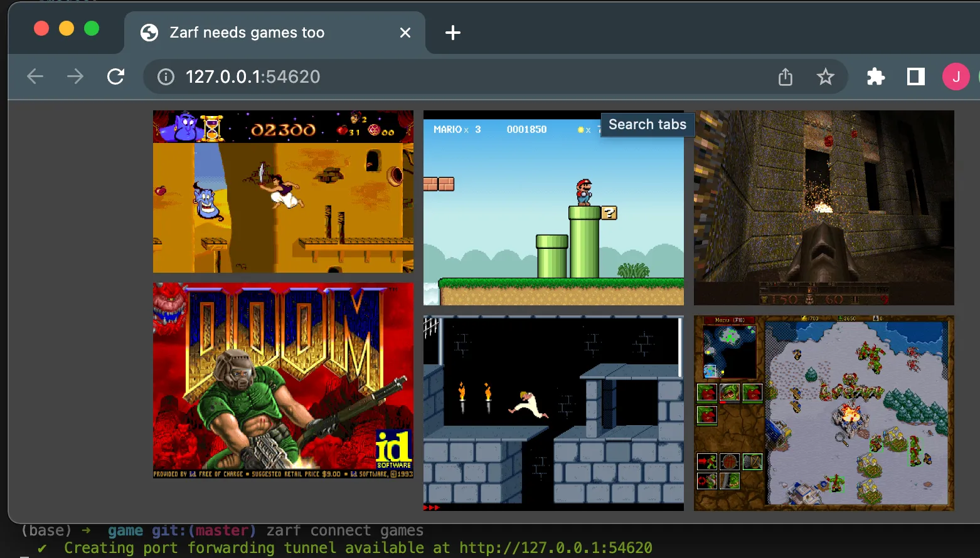The width and height of the screenshot is (980, 558).
Task: Click the browser forward arrow
Action: point(75,76)
